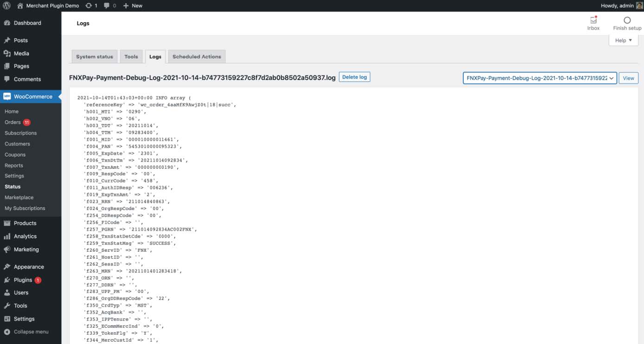Open the main Settings menu

click(x=24, y=319)
